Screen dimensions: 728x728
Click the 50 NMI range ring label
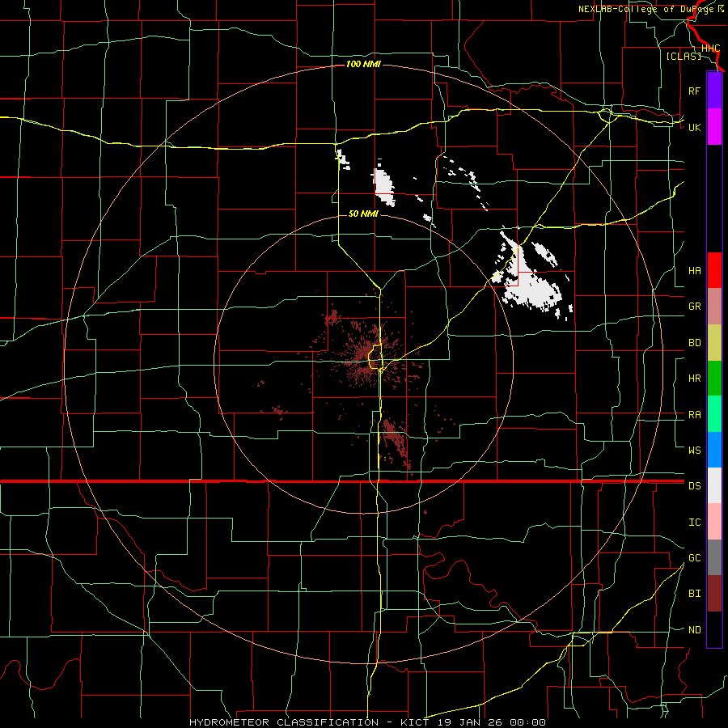tap(363, 214)
